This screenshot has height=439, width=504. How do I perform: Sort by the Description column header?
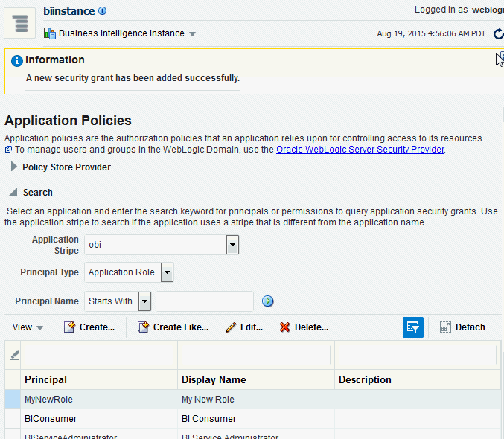[418, 380]
